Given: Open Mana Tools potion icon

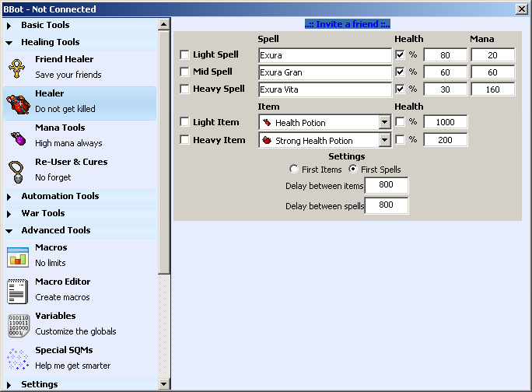Looking at the screenshot, I should coord(17,136).
